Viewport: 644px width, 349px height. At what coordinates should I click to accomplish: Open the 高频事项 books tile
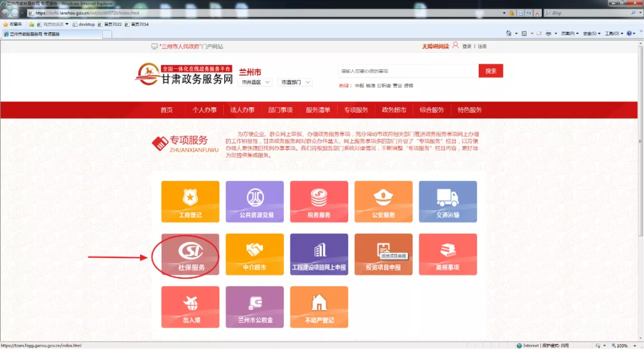[447, 254]
